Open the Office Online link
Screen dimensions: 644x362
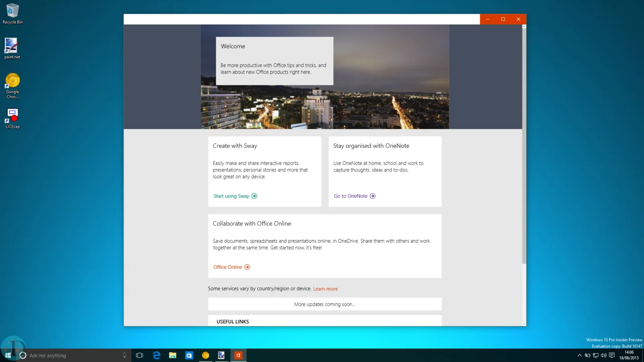pos(228,267)
